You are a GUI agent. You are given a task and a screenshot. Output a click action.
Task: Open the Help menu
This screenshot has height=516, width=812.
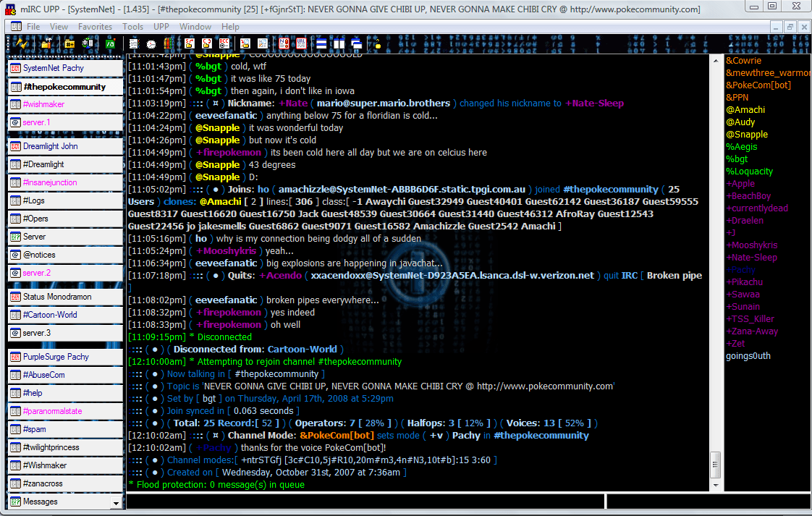(x=230, y=27)
